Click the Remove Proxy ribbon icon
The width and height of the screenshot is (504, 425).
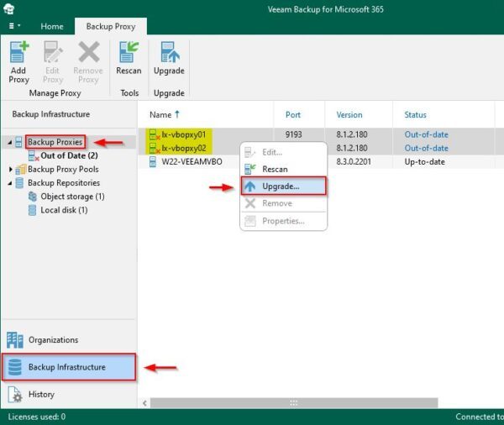coord(89,52)
